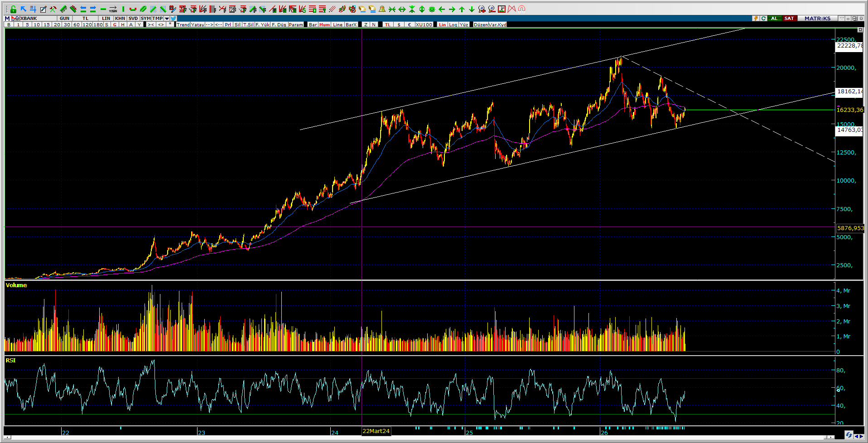This screenshot has width=868, height=443.
Task: Click the green AL buy button
Action: pos(774,19)
